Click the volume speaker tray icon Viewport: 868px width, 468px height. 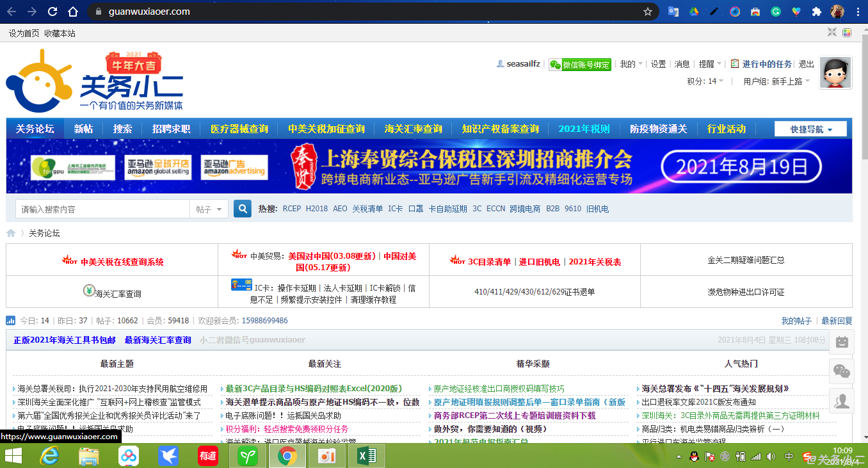tap(771, 456)
